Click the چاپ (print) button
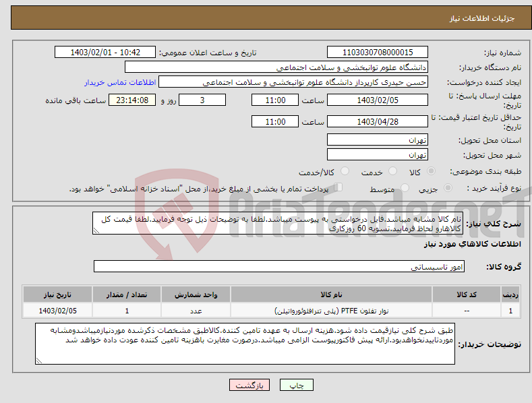This screenshot has height=403, width=532. tap(296, 385)
